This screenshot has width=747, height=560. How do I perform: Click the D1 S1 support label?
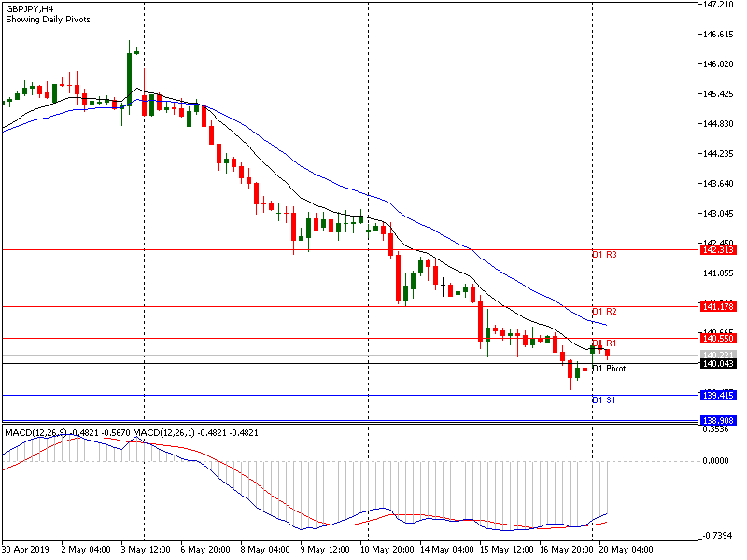604,400
